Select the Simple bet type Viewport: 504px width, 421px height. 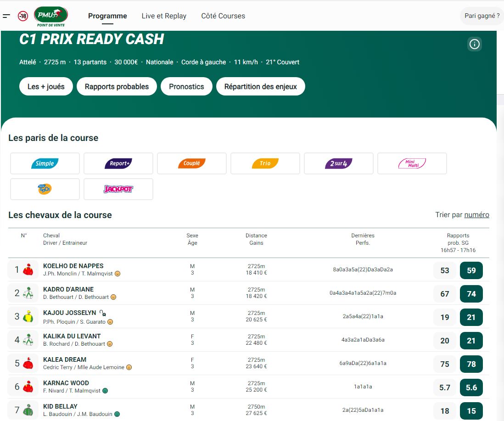click(x=45, y=163)
